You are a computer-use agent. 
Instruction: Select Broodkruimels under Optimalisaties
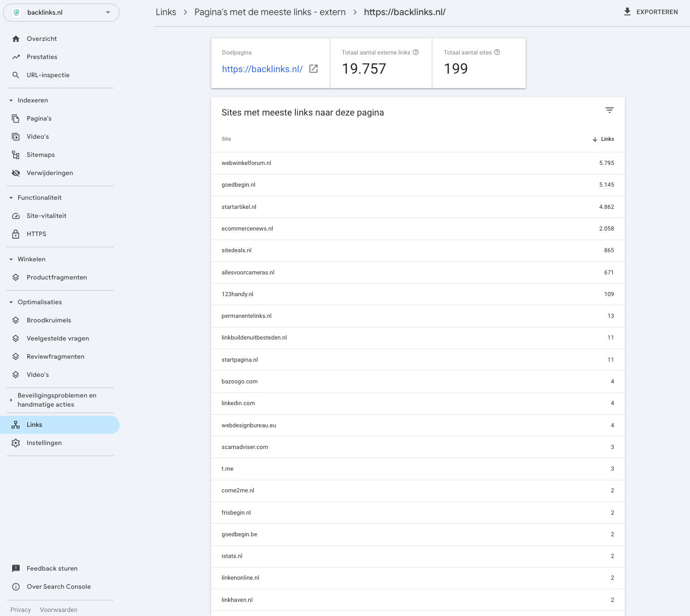[x=48, y=320]
